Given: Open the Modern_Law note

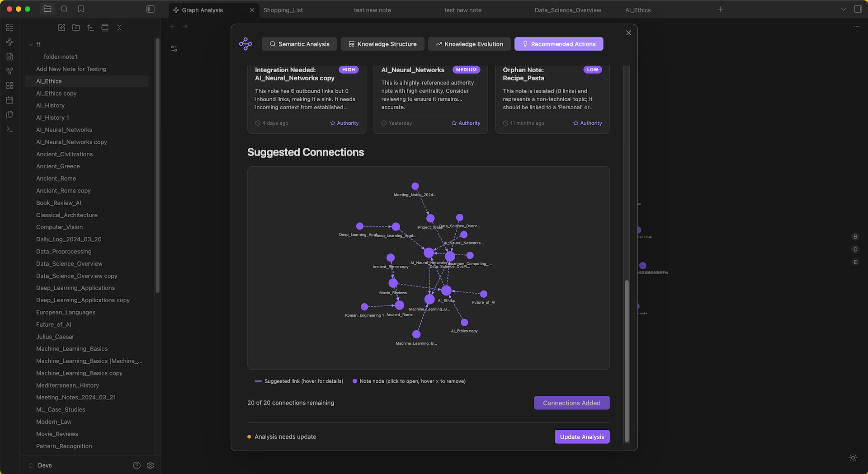Looking at the screenshot, I should point(54,422).
